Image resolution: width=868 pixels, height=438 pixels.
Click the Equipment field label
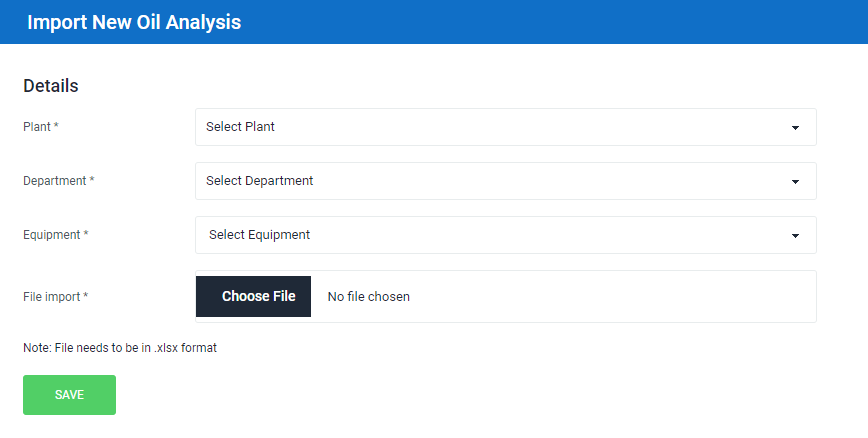click(55, 235)
